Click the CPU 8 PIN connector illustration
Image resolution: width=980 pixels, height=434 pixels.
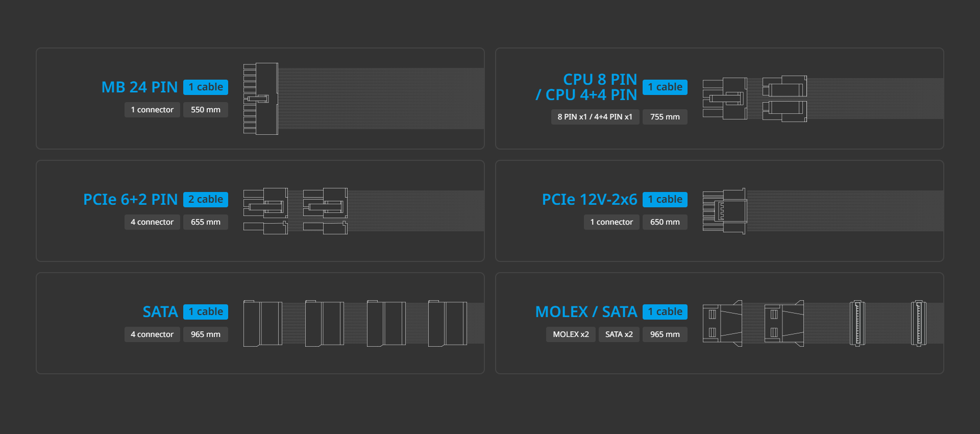point(725,99)
